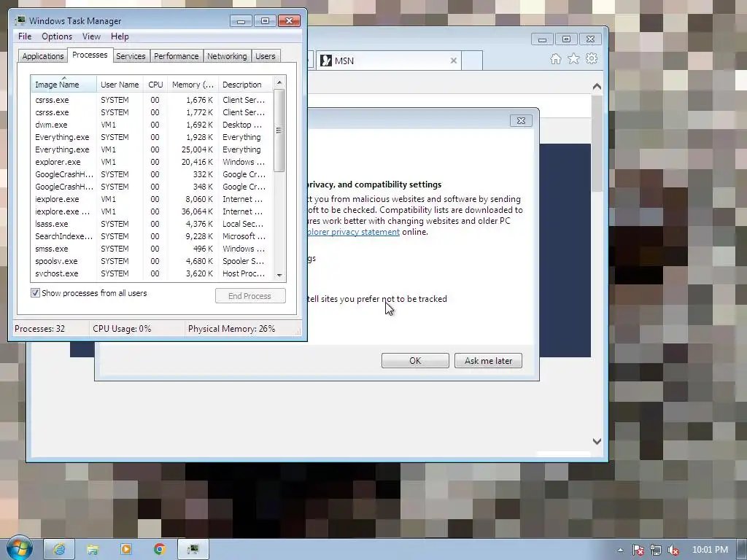The image size is (747, 560).
Task: Click the process list scroll down arrow
Action: (x=279, y=275)
